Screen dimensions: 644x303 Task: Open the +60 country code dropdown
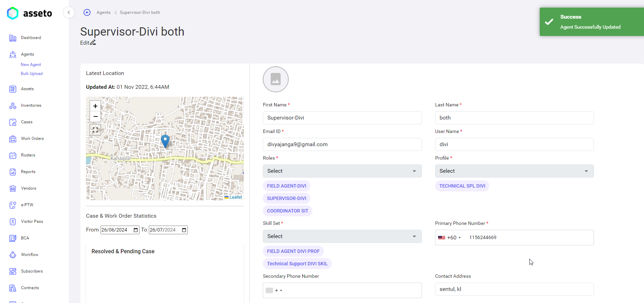(450, 238)
